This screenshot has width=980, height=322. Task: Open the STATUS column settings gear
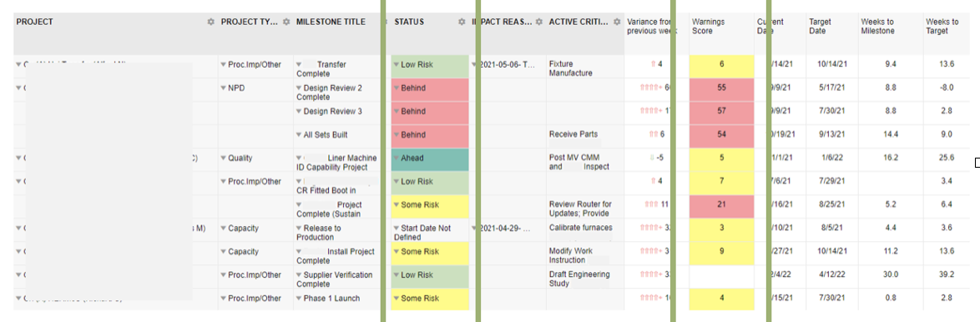pyautogui.click(x=462, y=22)
